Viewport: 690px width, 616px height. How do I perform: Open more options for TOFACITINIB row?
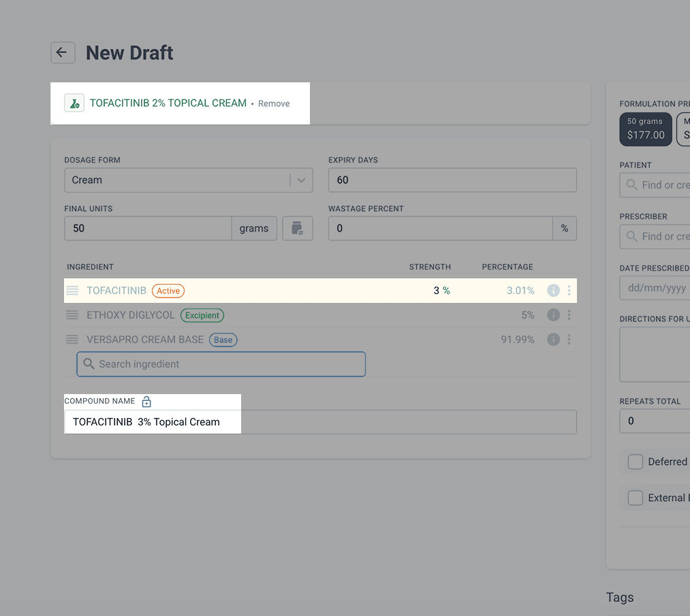pyautogui.click(x=569, y=290)
